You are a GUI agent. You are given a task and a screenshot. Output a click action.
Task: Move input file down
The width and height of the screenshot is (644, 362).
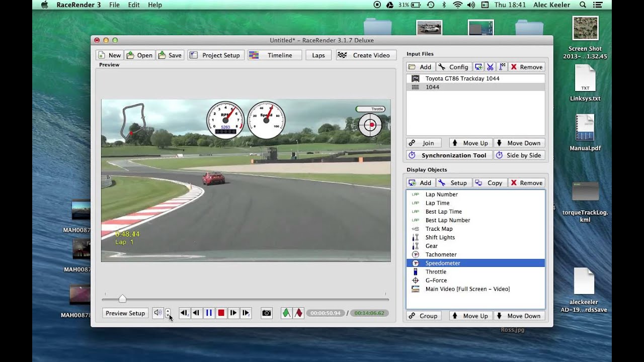click(519, 143)
